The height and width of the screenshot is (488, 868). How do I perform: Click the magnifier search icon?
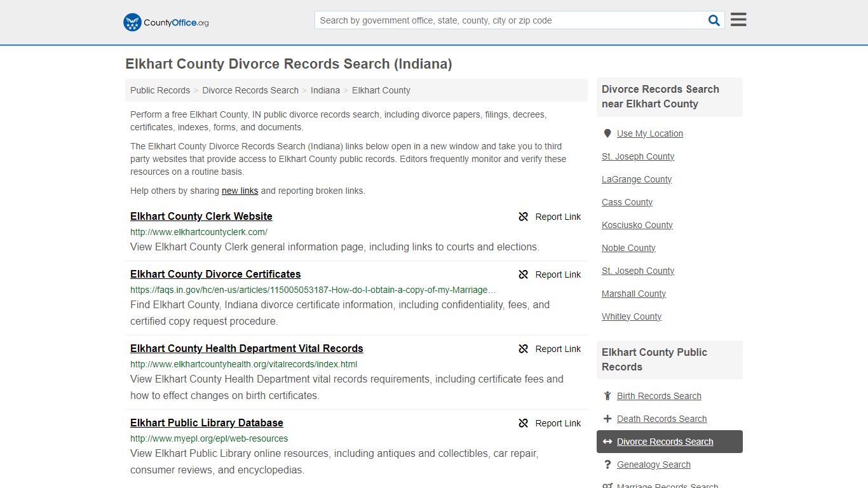[714, 20]
